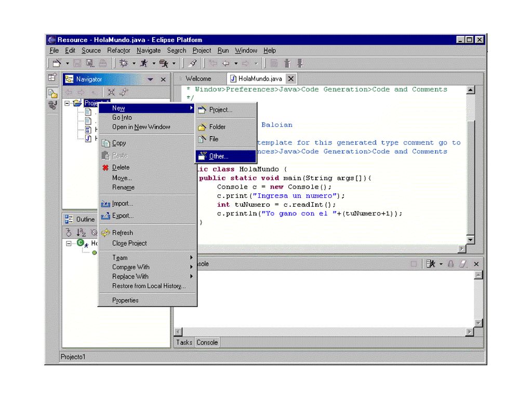
Task: Click the Save As toolbar icon
Action: click(x=89, y=63)
